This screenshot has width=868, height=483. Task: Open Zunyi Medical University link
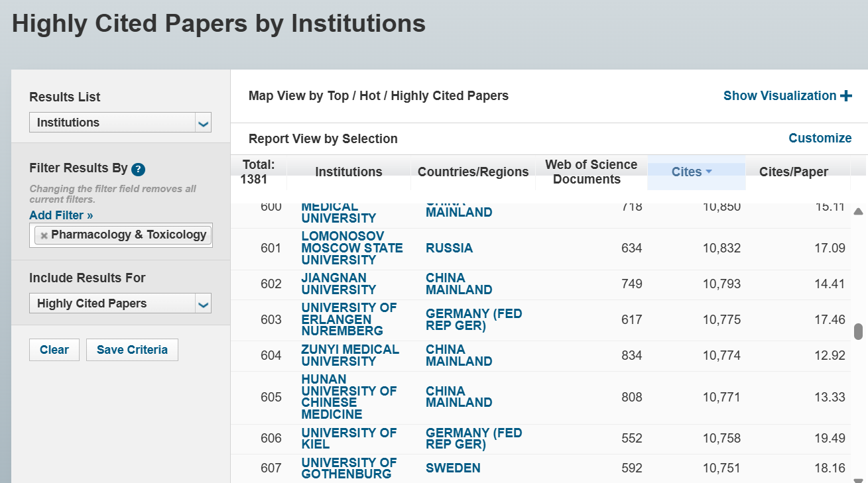[350, 355]
